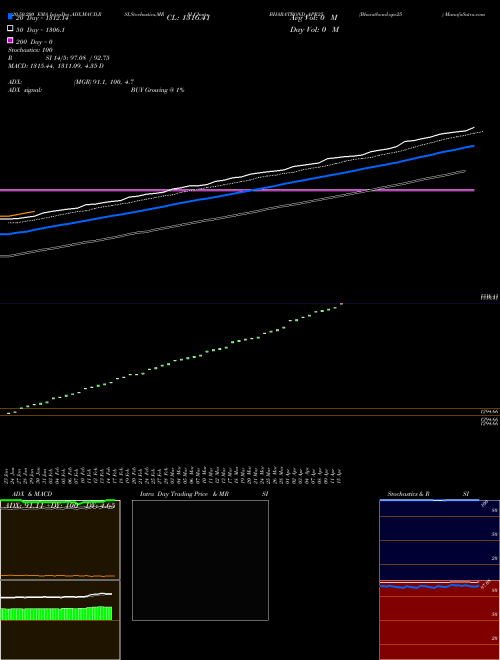Click the 'Stochastics & R' panel title
500x660 pixels.
408,494
